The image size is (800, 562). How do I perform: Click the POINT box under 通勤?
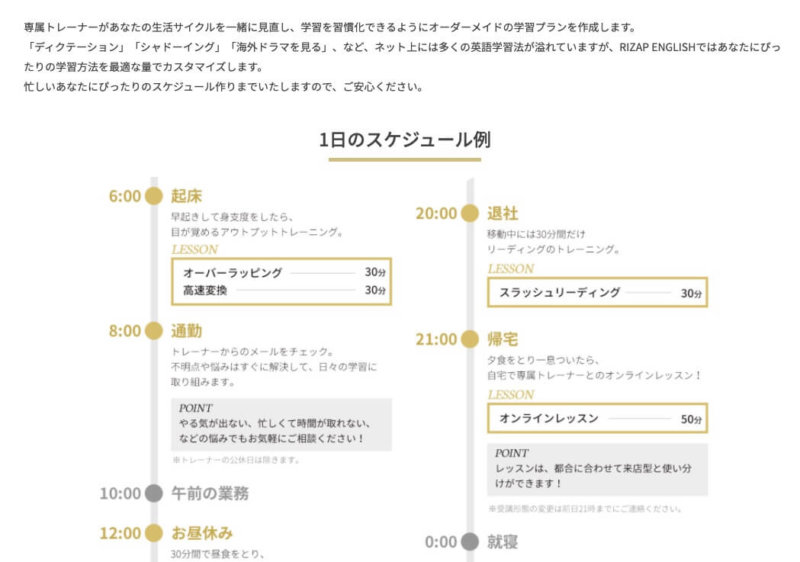tap(281, 424)
